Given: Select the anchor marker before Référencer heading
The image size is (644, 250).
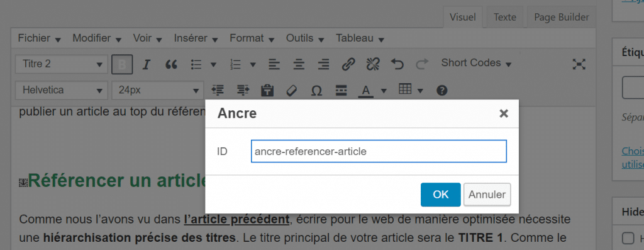Looking at the screenshot, I should tap(23, 183).
